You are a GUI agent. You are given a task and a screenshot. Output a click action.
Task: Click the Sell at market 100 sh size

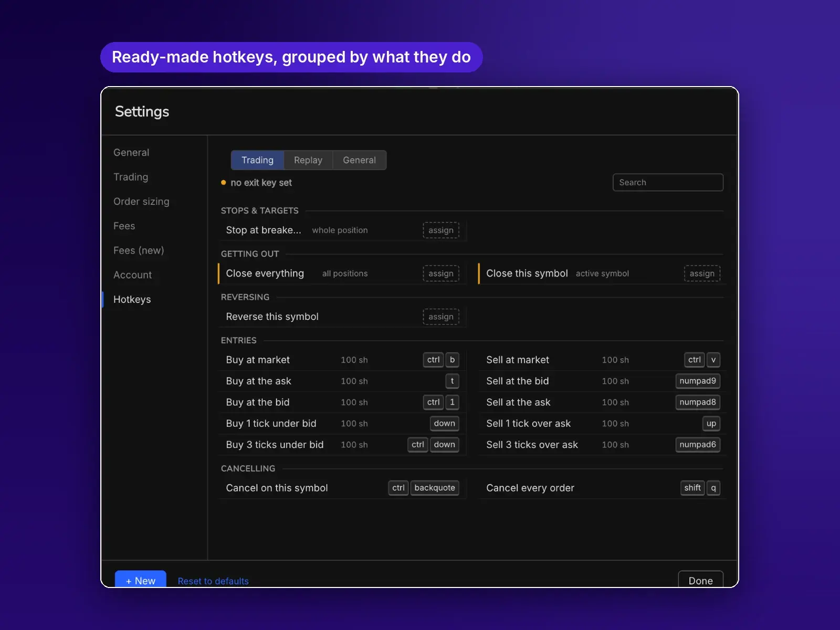(615, 360)
